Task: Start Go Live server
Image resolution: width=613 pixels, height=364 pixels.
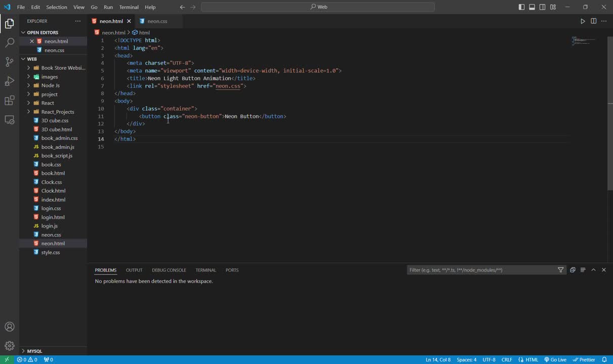Action: pos(555,360)
